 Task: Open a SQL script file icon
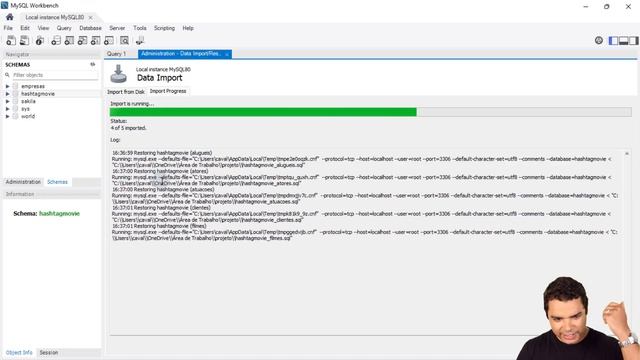[24, 40]
